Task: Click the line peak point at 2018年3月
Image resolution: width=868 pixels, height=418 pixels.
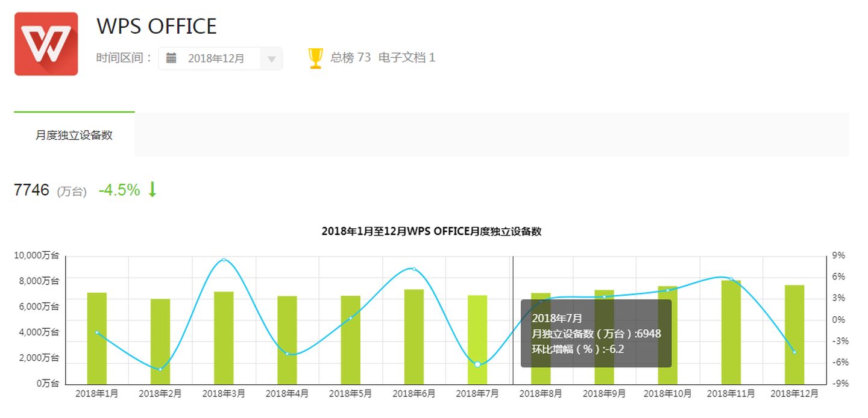Action: pyautogui.click(x=224, y=260)
